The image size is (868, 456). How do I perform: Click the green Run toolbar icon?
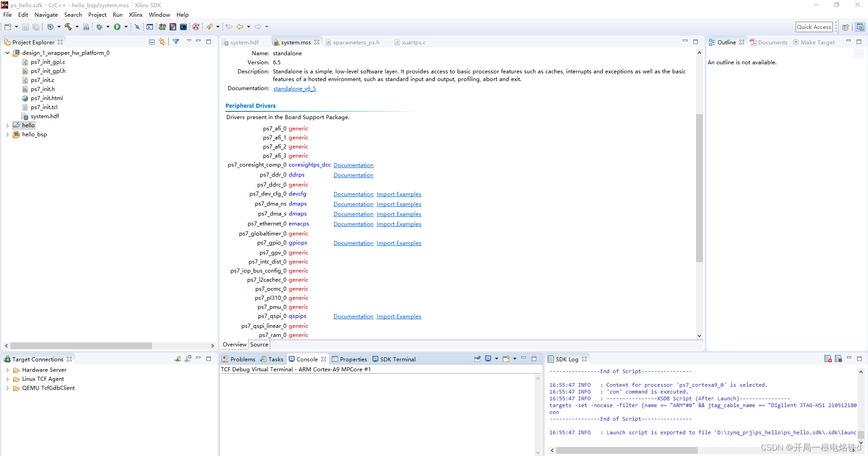point(117,27)
